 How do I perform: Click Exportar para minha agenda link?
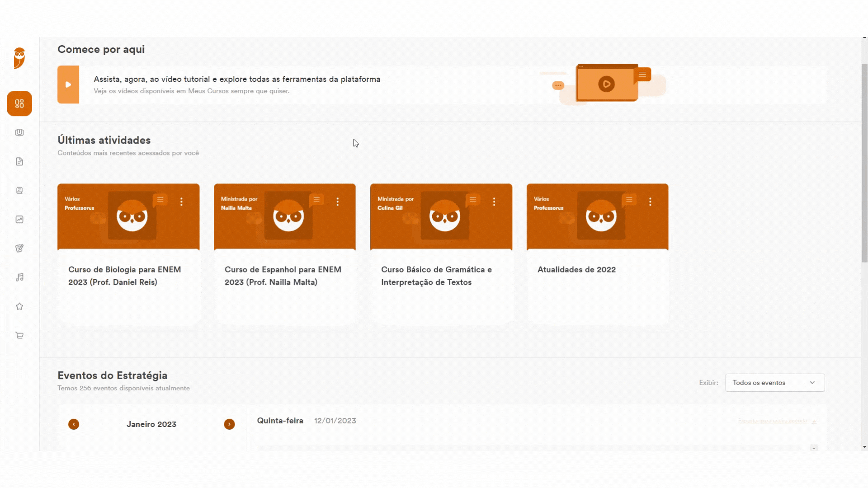[772, 421]
